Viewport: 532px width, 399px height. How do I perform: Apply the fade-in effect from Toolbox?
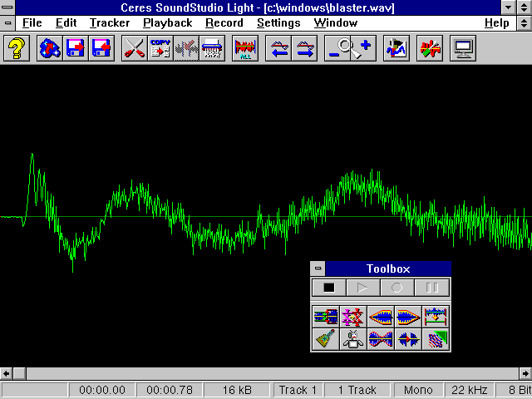point(381,317)
